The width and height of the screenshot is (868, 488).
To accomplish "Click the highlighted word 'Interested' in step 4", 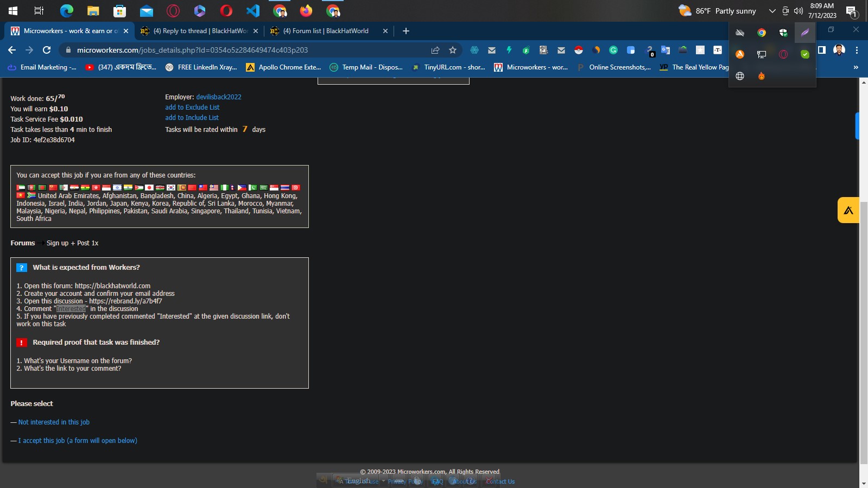I will (71, 309).
